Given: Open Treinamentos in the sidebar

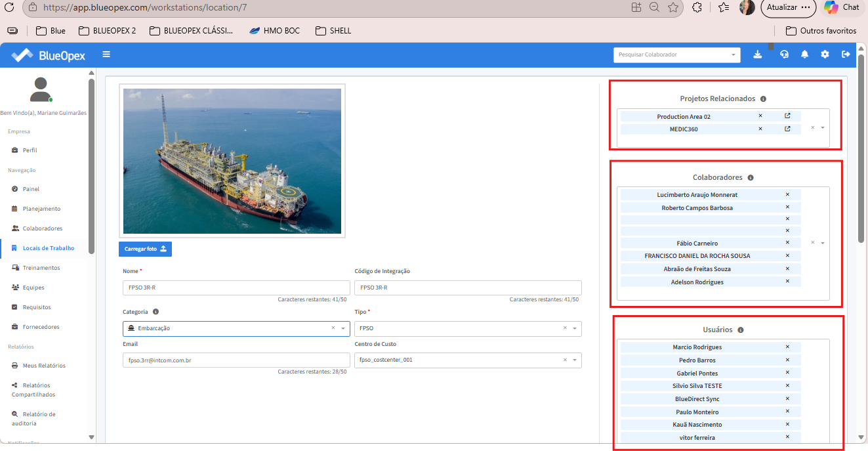Looking at the screenshot, I should tap(41, 268).
